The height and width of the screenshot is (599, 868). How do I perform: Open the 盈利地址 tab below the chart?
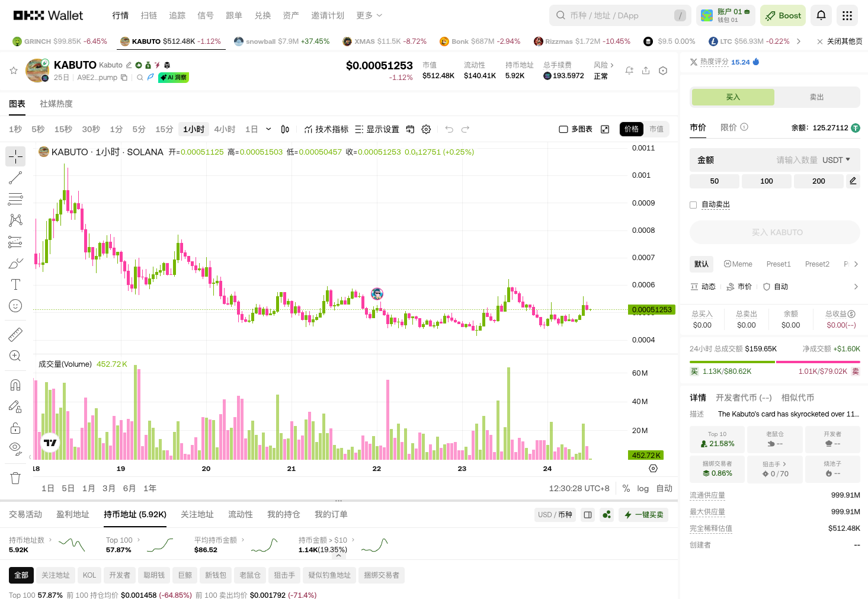(72, 514)
